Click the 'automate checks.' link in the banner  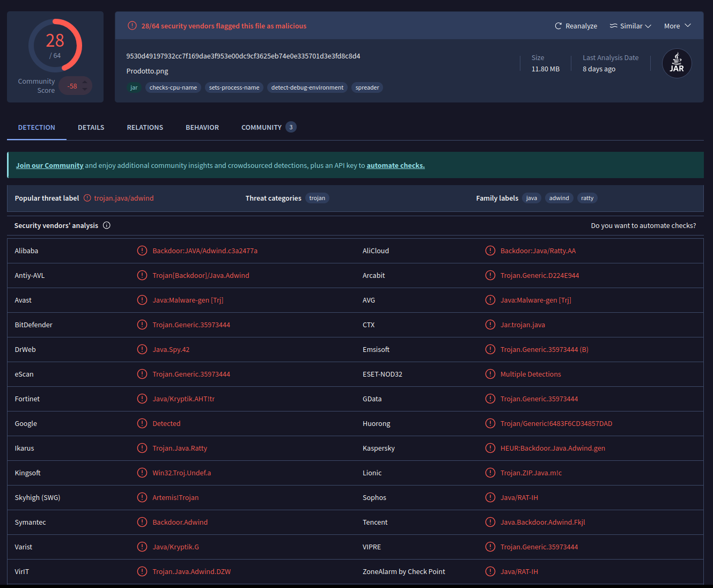pyautogui.click(x=395, y=166)
